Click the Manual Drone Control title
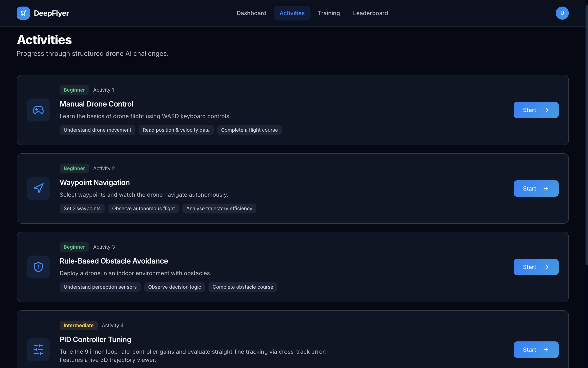 point(96,104)
